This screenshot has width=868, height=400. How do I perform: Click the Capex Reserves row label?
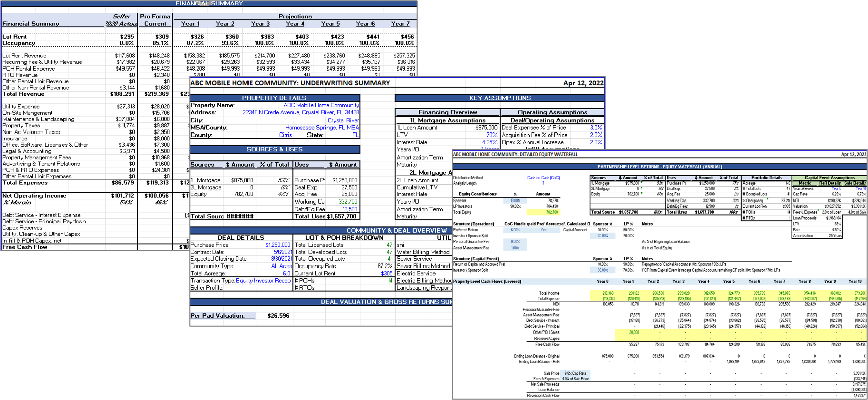pyautogui.click(x=22, y=228)
